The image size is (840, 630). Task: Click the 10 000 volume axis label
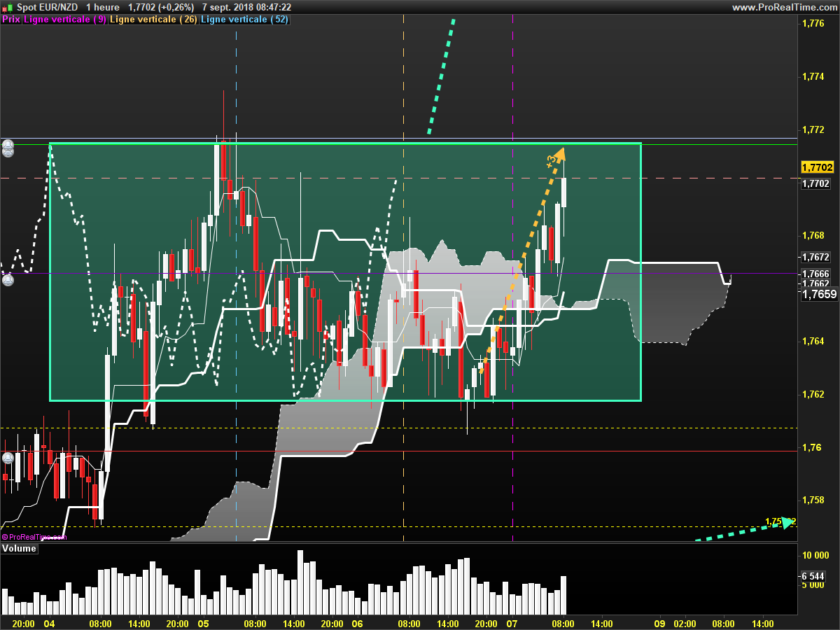tap(815, 556)
